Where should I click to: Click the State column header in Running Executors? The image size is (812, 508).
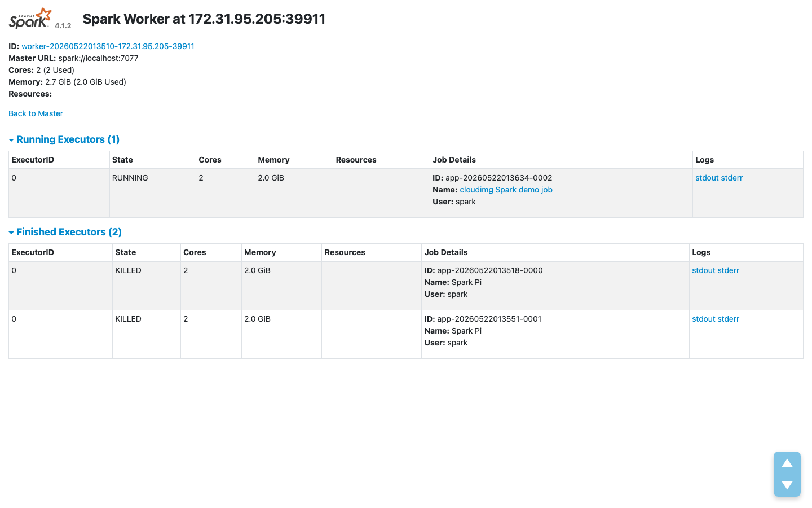pos(122,160)
